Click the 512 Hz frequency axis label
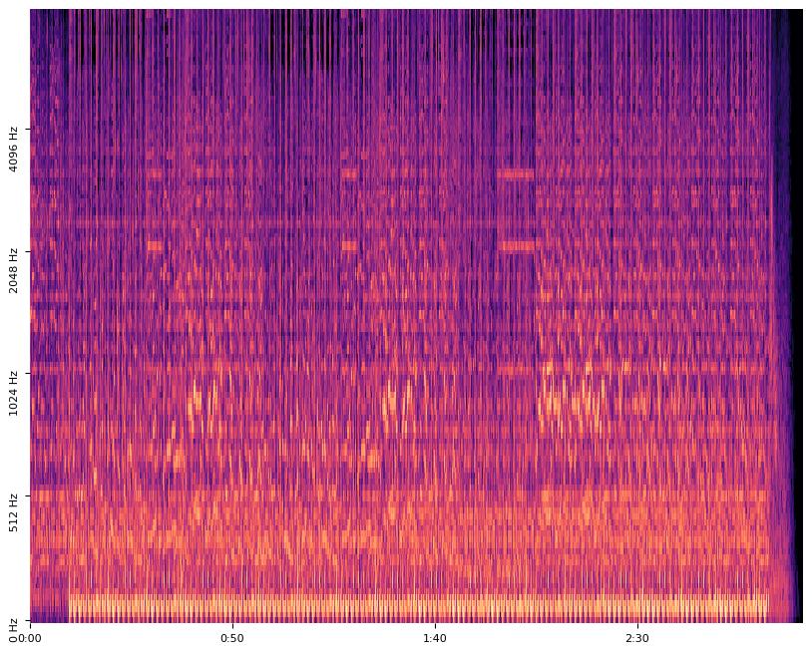 coord(13,512)
